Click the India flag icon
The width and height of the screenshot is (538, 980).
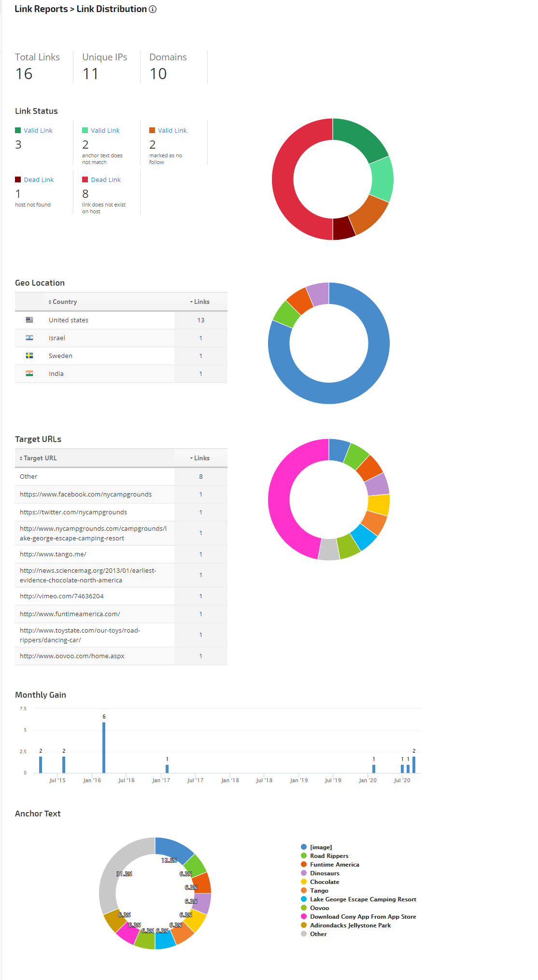(29, 373)
